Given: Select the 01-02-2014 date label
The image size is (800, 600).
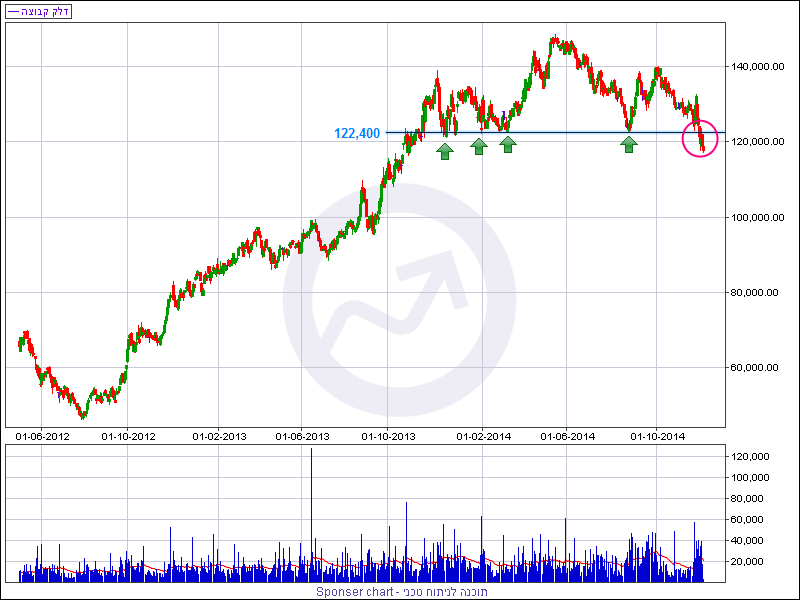Looking at the screenshot, I should 483,437.
